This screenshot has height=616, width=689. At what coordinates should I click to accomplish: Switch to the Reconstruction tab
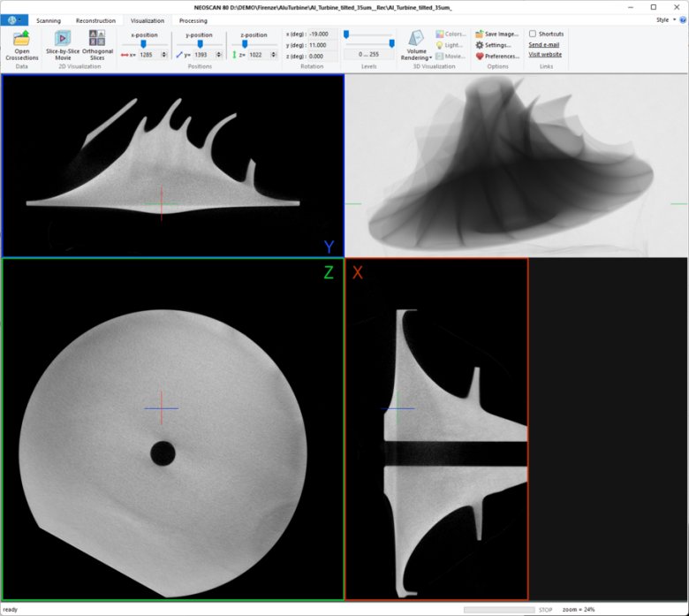point(95,20)
